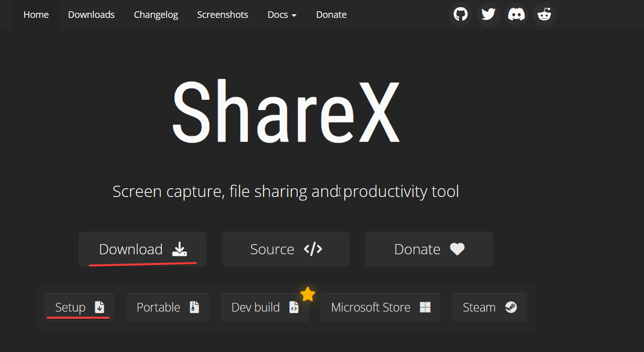Click the Source code button
The width and height of the screenshot is (644, 352).
click(286, 249)
